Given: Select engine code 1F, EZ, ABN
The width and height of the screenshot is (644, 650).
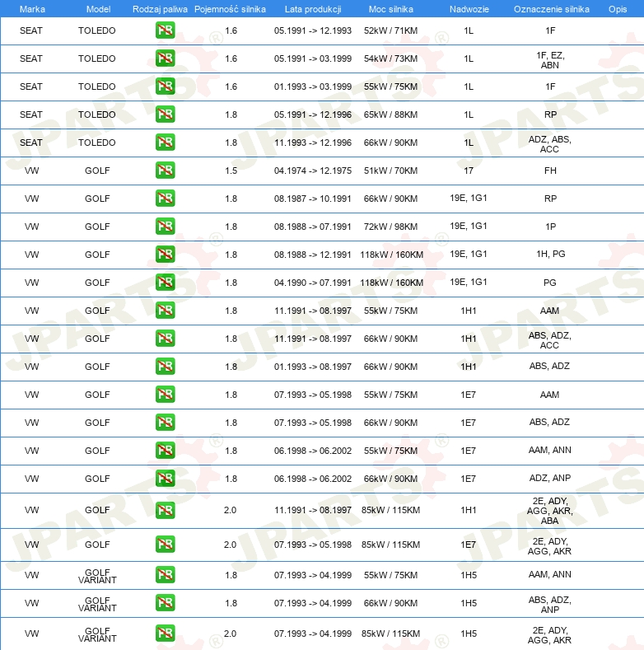Looking at the screenshot, I should coord(550,60).
